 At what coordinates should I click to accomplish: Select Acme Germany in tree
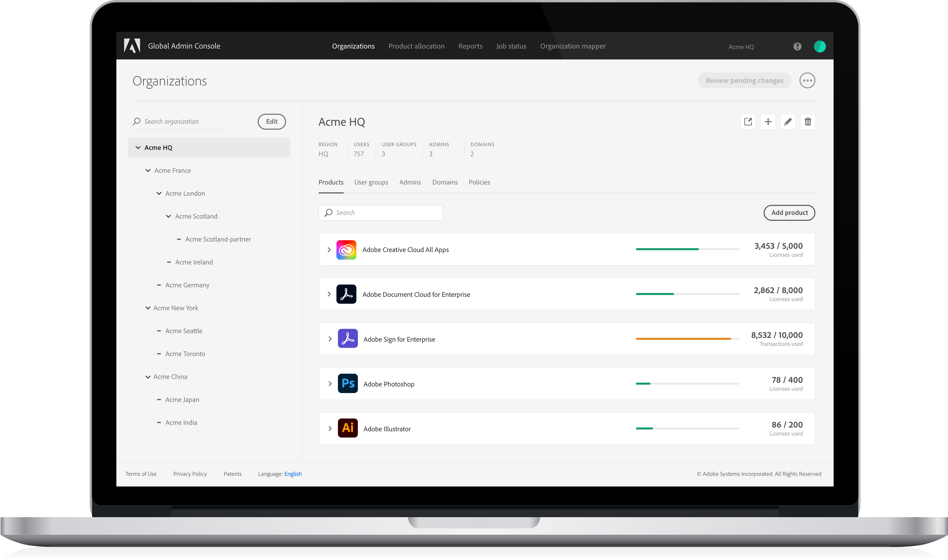pos(187,285)
